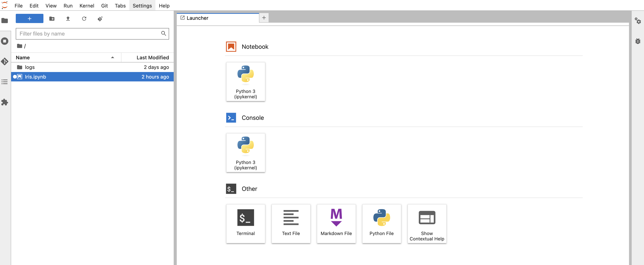
Task: Show running terminals and kernels panel
Action: point(5,41)
